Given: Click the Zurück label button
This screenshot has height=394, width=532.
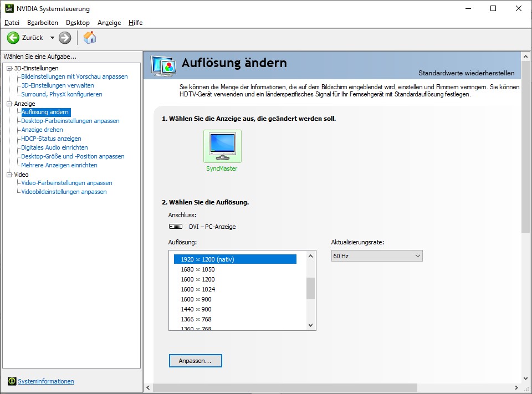Looking at the screenshot, I should 33,38.
